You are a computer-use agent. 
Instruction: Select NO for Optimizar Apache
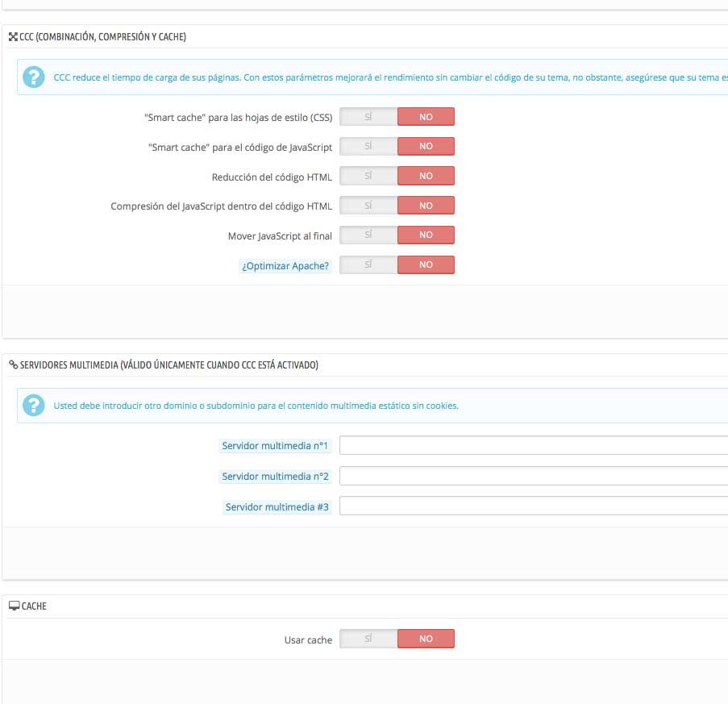[x=426, y=265]
